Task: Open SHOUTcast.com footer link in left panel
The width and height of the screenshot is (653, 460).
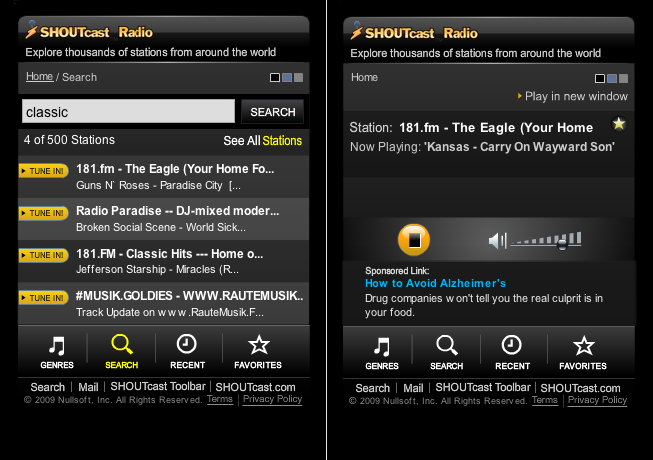Action: 255,387
